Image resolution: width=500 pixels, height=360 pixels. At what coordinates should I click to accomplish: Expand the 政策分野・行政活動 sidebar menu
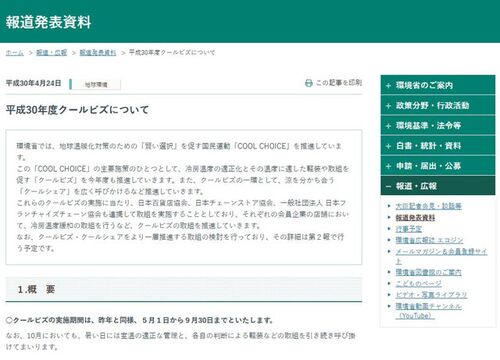(438, 106)
